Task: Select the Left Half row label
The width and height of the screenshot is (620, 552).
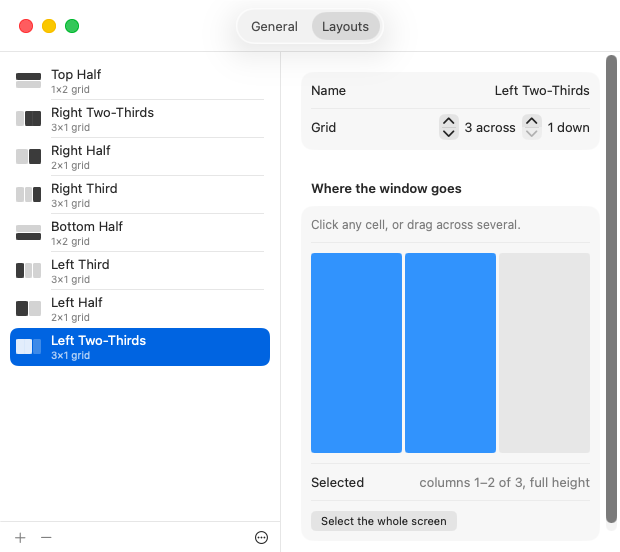Action: (x=77, y=302)
